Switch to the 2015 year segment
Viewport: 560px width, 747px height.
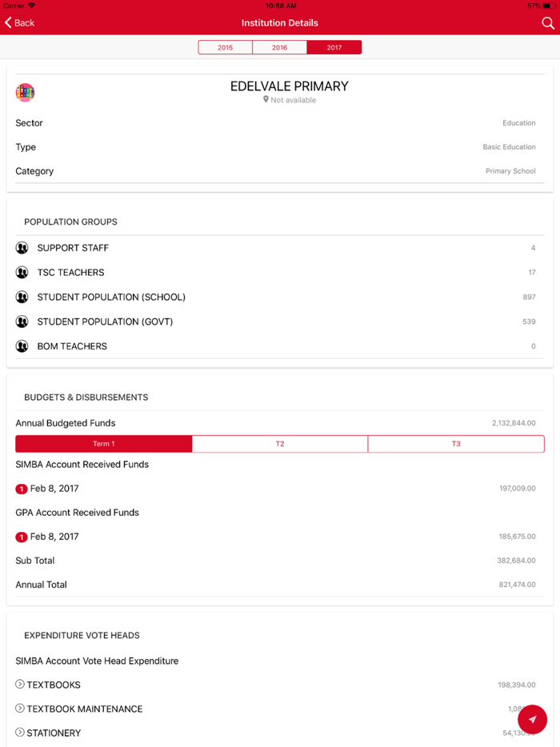pos(226,48)
